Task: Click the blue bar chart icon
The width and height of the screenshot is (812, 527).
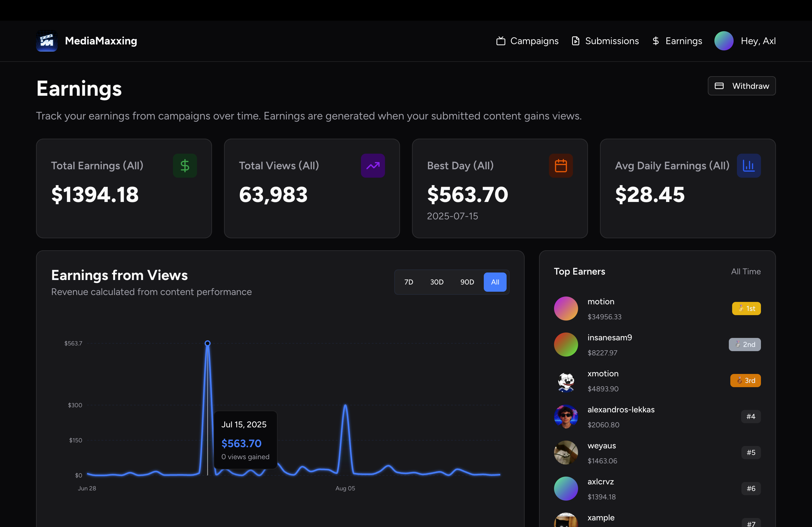Action: [x=749, y=166]
